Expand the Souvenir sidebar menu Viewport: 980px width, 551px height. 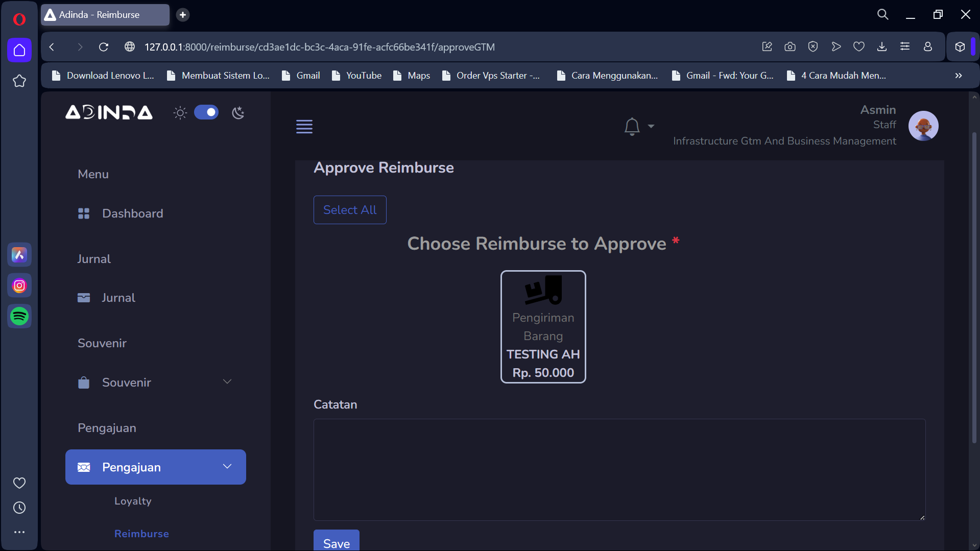point(155,382)
